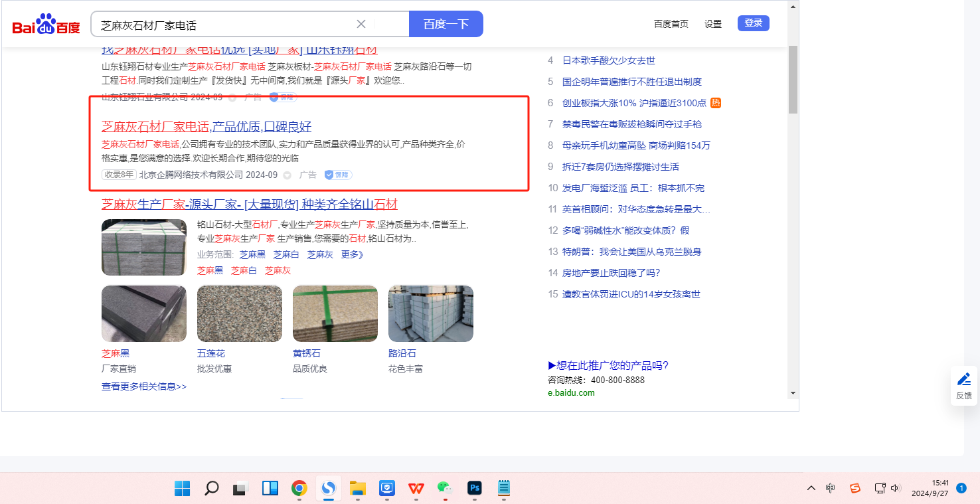Screen dimensions: 980x504
Task: Open the 芝麻黑 product image
Action: 144,313
